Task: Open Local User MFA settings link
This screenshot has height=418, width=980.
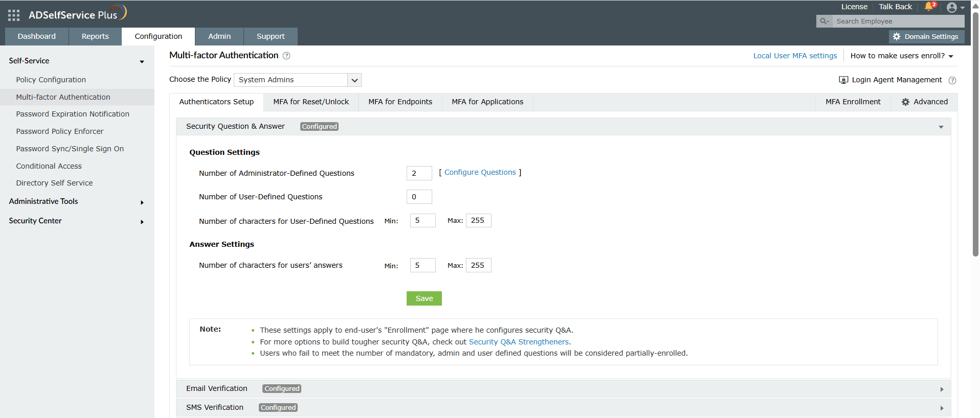Action: (x=795, y=56)
